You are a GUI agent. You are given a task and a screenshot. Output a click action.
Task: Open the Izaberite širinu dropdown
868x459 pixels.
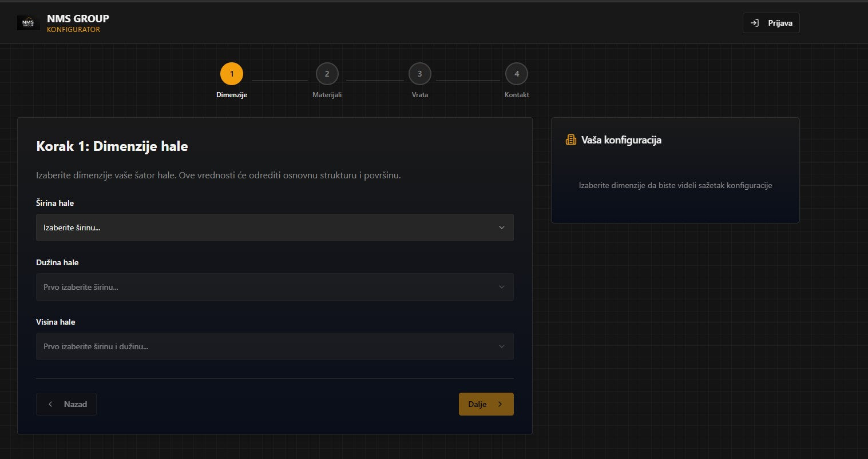point(274,227)
